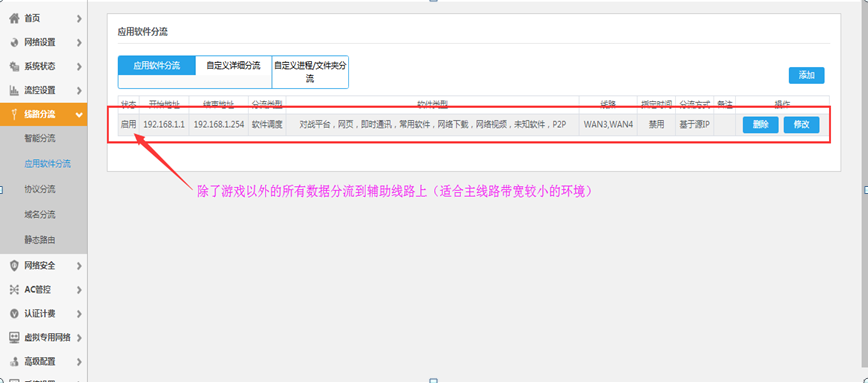The width and height of the screenshot is (868, 383).
Task: Expand the 网络安全 chevron arrow
Action: tap(79, 266)
